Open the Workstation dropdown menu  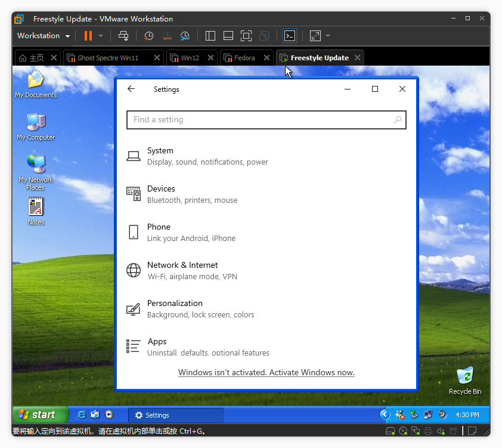click(43, 36)
